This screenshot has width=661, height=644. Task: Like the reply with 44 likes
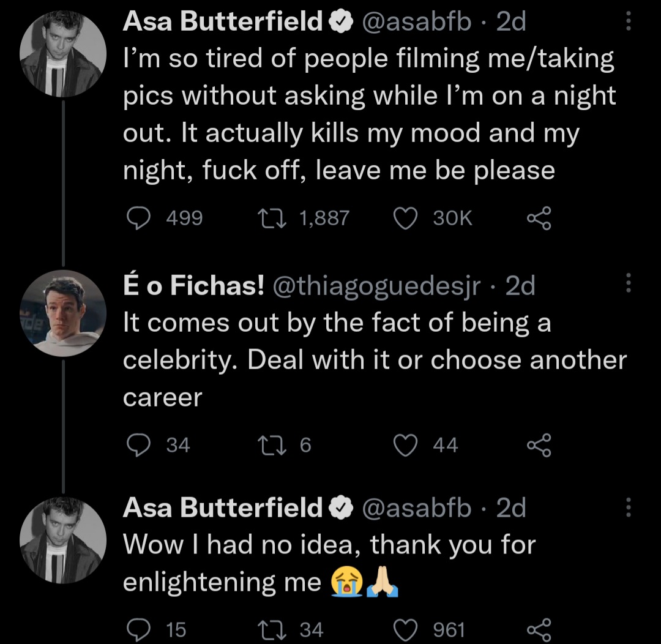(405, 445)
